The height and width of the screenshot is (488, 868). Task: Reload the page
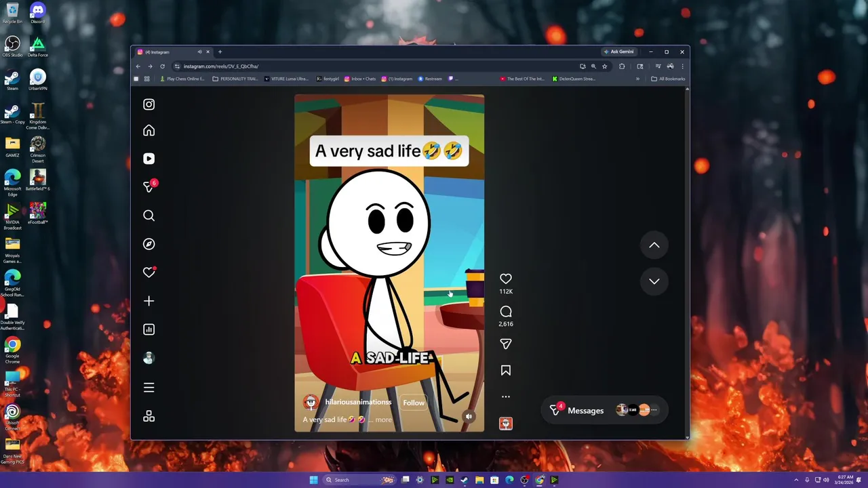coord(162,66)
